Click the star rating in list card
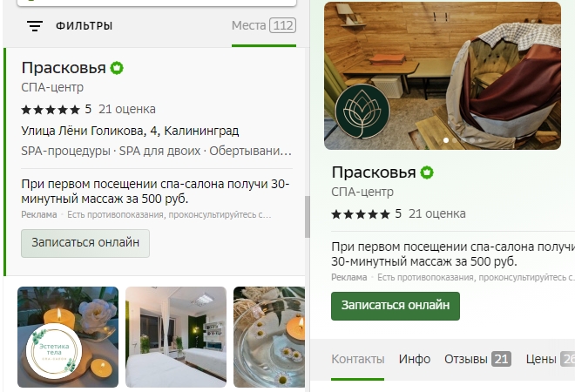 (x=51, y=109)
